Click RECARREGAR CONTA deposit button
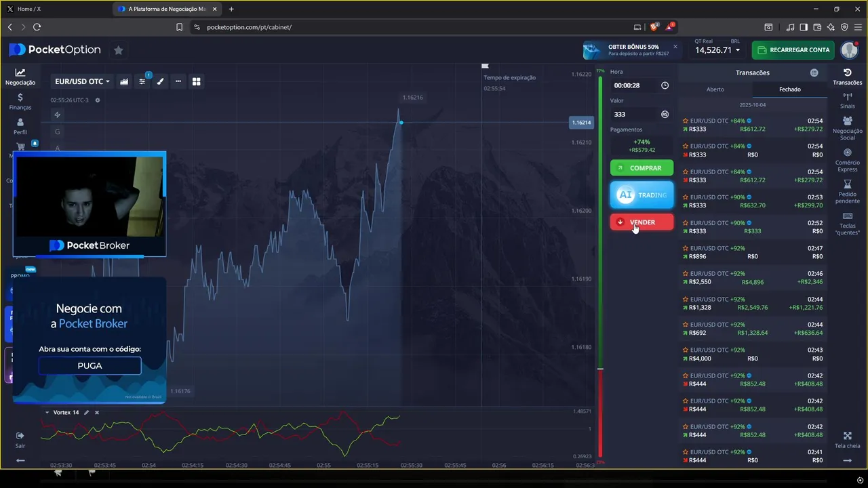 [793, 50]
